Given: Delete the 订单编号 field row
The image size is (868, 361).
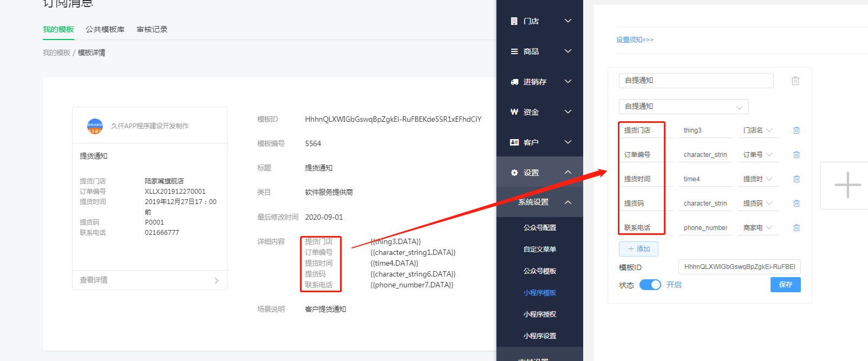Looking at the screenshot, I should (797, 155).
